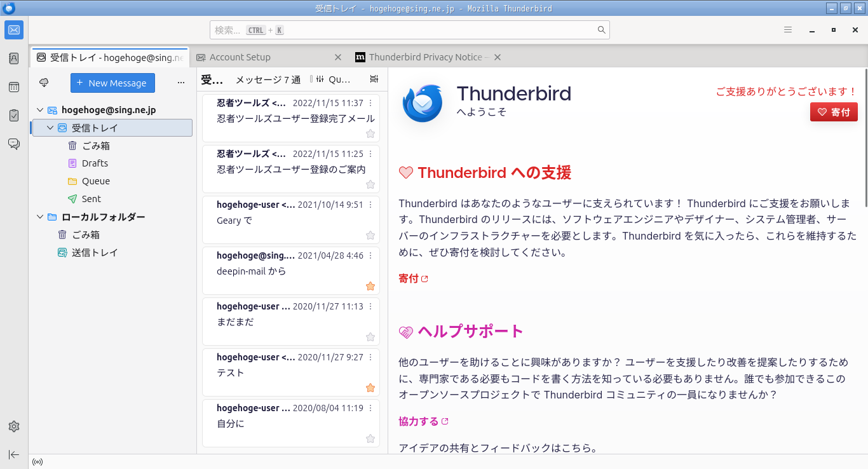
Task: Open the deepin-mail から message
Action: [291, 270]
